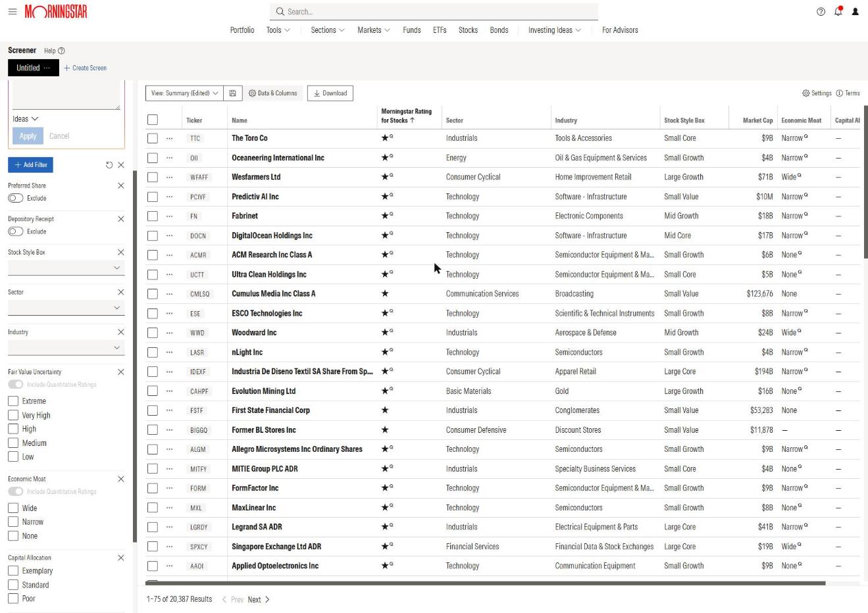Expand the Investing Ideas menu
The height and width of the screenshot is (613, 868).
click(555, 30)
